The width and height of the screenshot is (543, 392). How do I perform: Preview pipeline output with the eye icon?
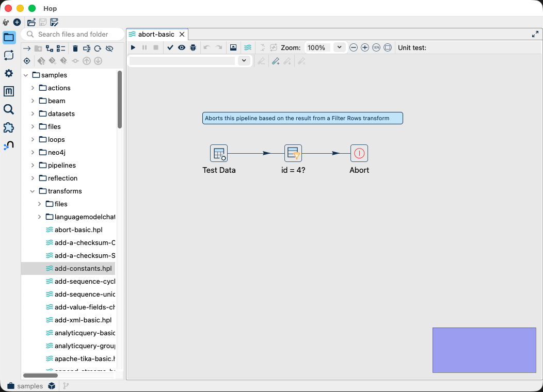(181, 47)
